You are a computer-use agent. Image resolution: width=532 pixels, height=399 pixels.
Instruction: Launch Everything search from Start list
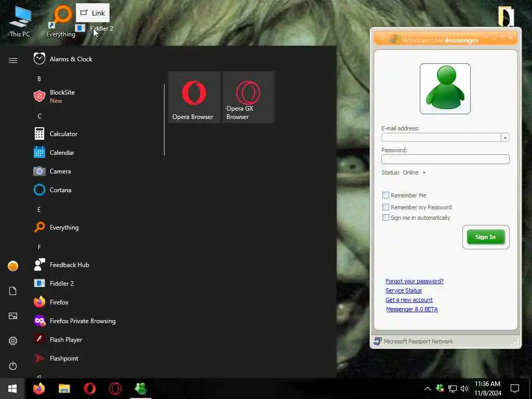56,228
